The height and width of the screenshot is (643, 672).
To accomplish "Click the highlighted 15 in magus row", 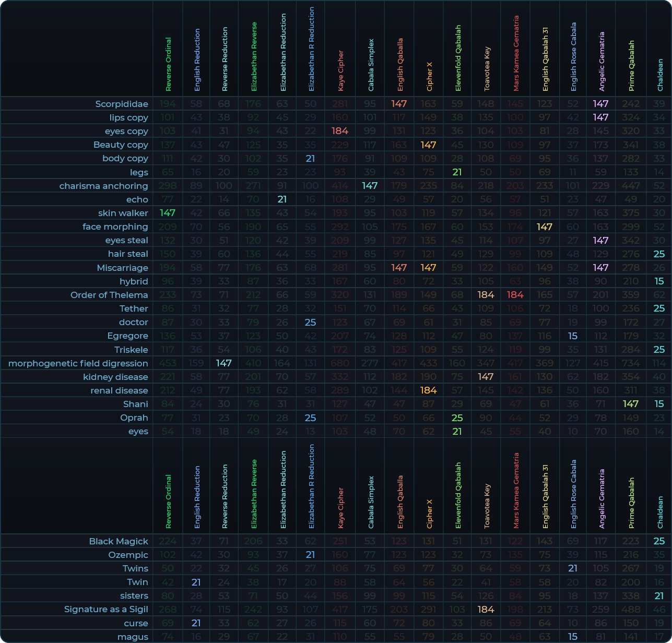I will (x=573, y=637).
